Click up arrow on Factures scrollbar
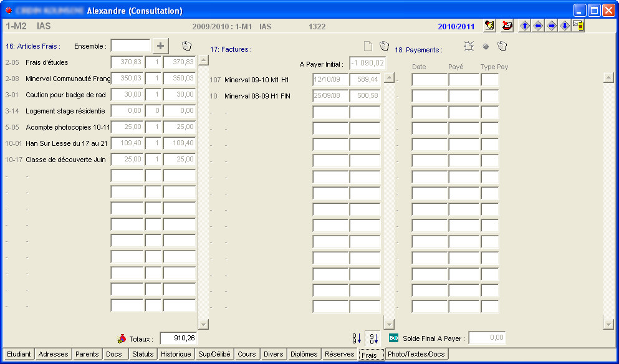 (389, 78)
